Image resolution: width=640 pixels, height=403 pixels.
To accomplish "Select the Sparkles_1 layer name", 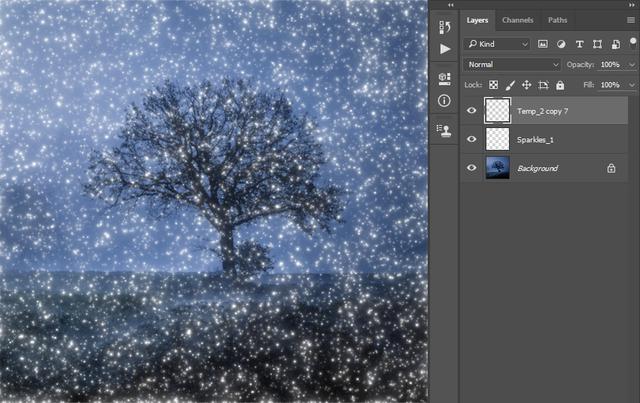I will coord(535,140).
